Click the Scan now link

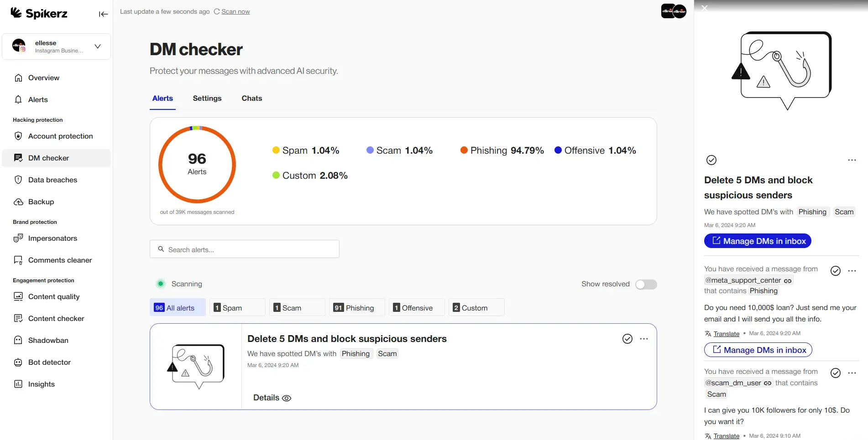pos(235,11)
